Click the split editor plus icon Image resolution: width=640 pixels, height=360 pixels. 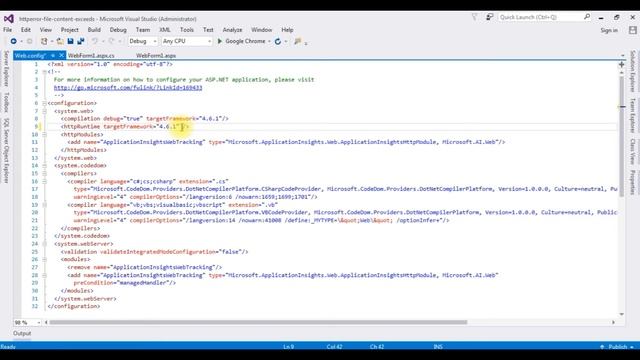click(622, 64)
